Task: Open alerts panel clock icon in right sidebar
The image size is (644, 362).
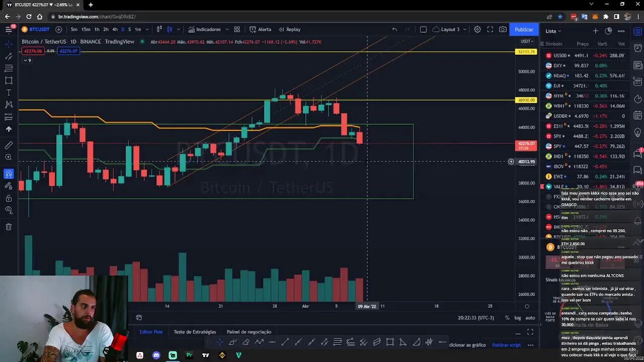Action: pyautogui.click(x=638, y=49)
